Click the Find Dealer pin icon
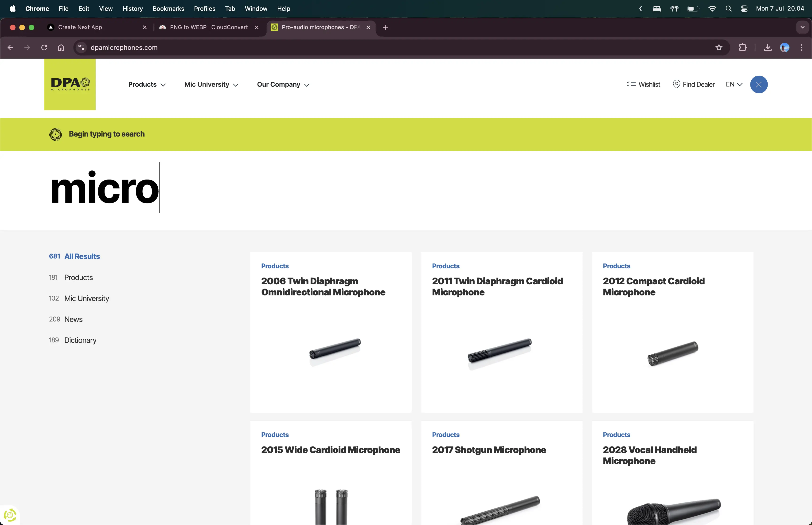The image size is (812, 525). 676,84
